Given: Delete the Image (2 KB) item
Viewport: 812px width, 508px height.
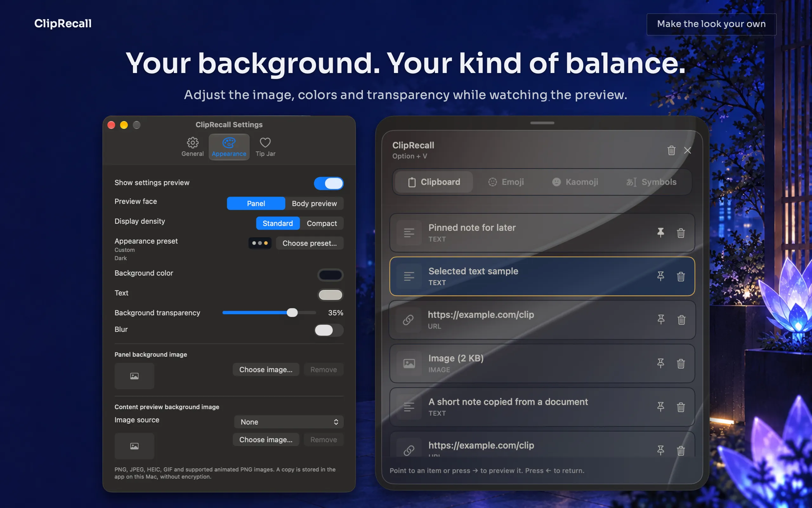Looking at the screenshot, I should 681,364.
